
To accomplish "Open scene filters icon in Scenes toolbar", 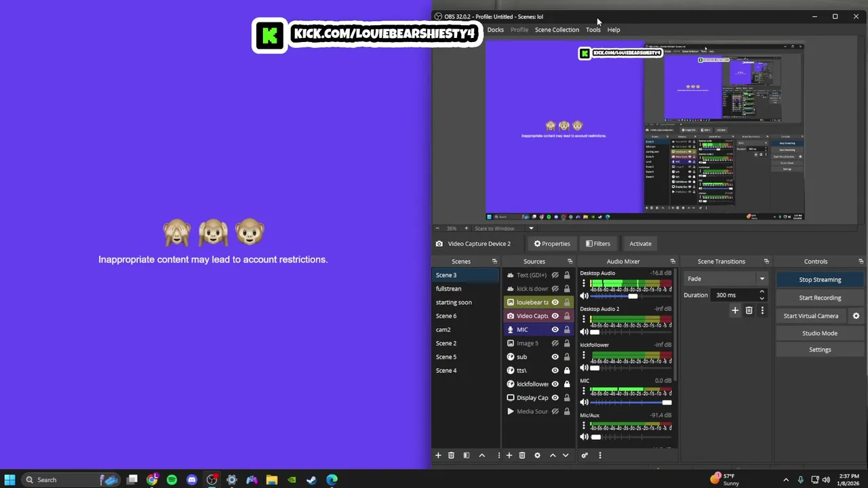I will (467, 455).
